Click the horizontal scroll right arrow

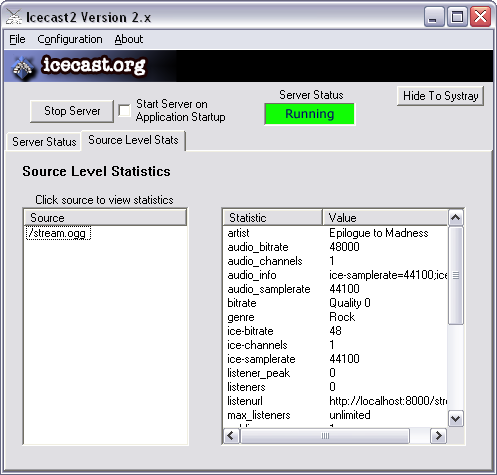pos(439,436)
